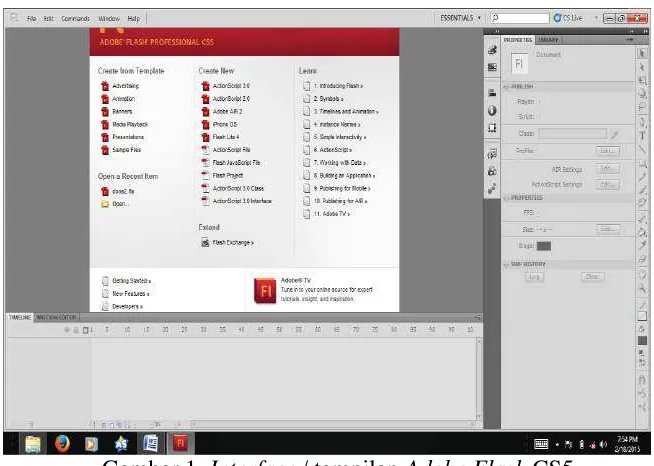Image resolution: width=654 pixels, height=466 pixels.
Task: Open the Properties panel options menu
Action: tap(630, 40)
